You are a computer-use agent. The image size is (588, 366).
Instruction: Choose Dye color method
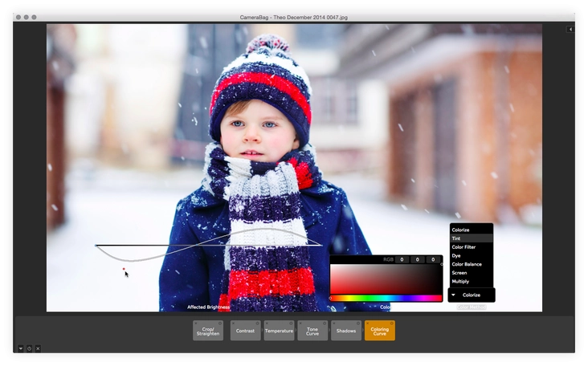(472, 255)
